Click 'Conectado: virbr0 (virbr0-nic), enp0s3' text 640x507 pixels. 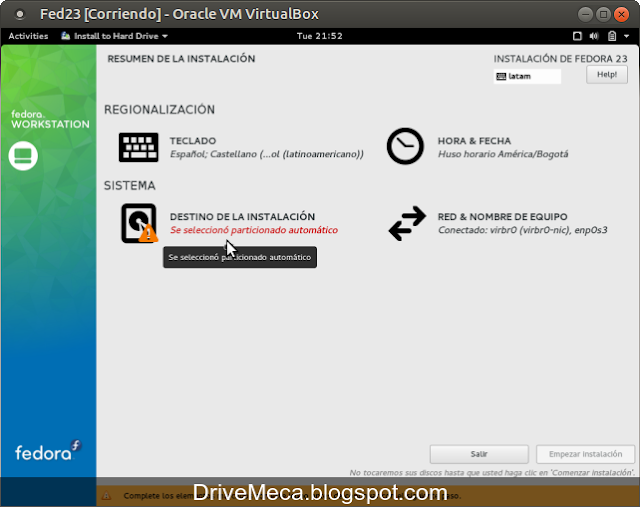click(x=522, y=230)
